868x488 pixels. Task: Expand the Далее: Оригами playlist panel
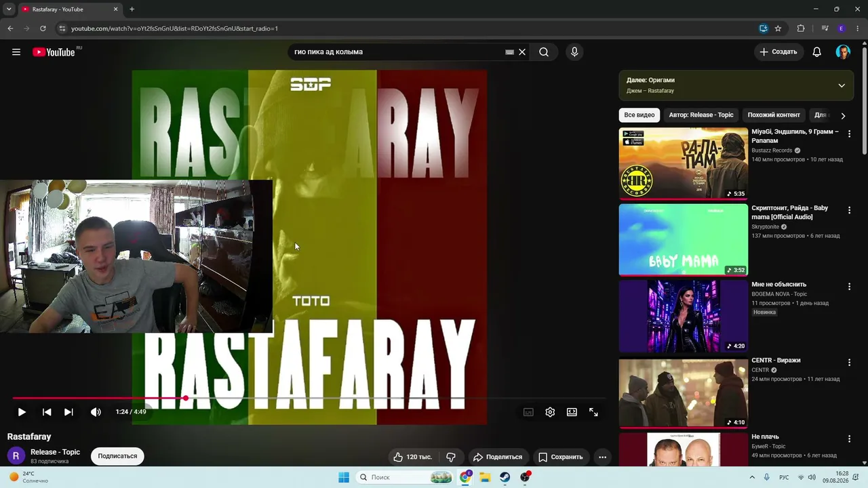click(x=842, y=85)
